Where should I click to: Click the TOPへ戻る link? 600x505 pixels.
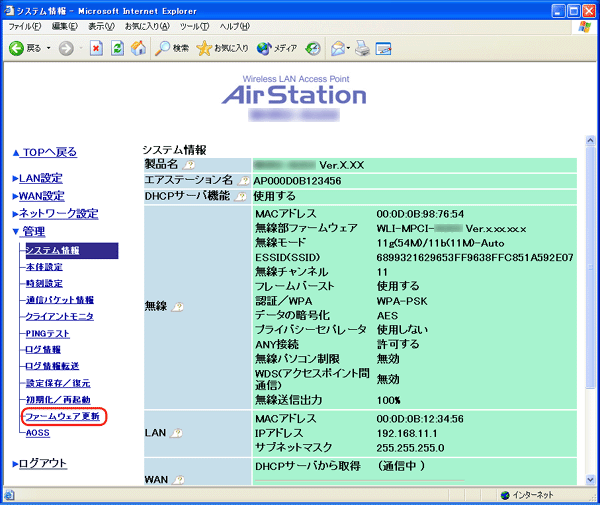coord(50,152)
